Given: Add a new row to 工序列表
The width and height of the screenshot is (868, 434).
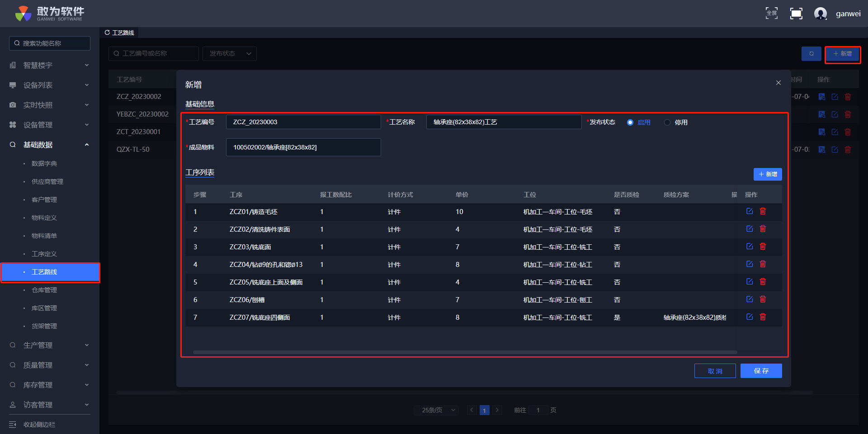Looking at the screenshot, I should 767,174.
